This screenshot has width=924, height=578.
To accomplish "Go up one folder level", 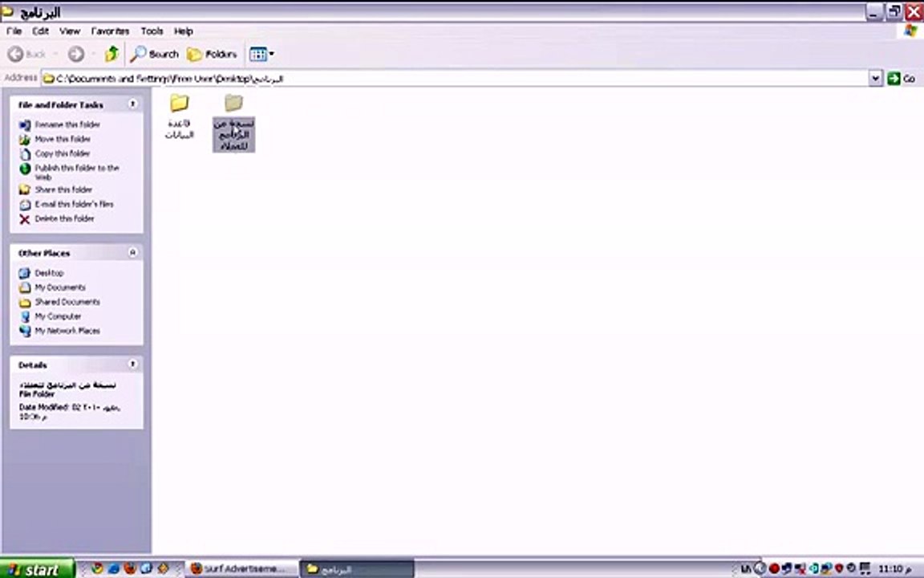I will pos(111,55).
